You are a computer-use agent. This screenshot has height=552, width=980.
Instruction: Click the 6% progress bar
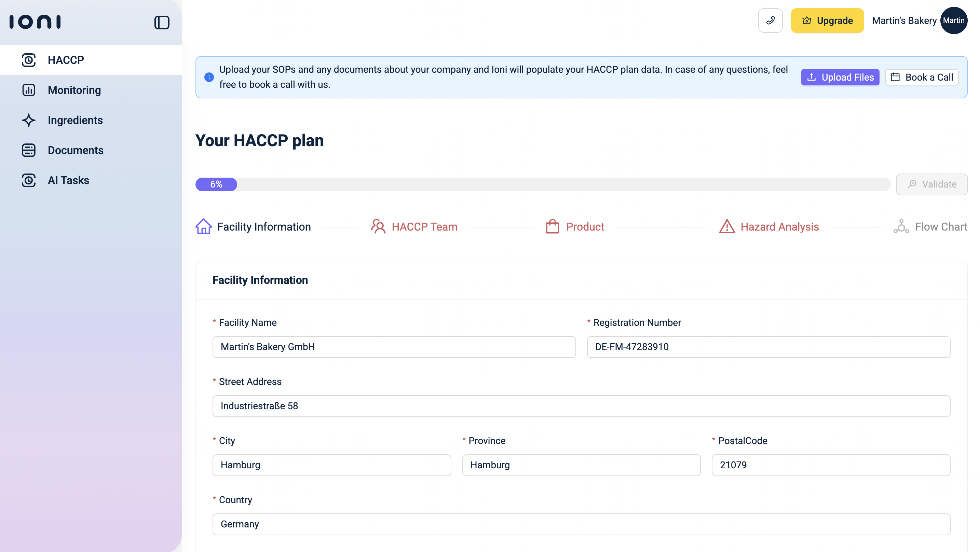click(x=216, y=184)
